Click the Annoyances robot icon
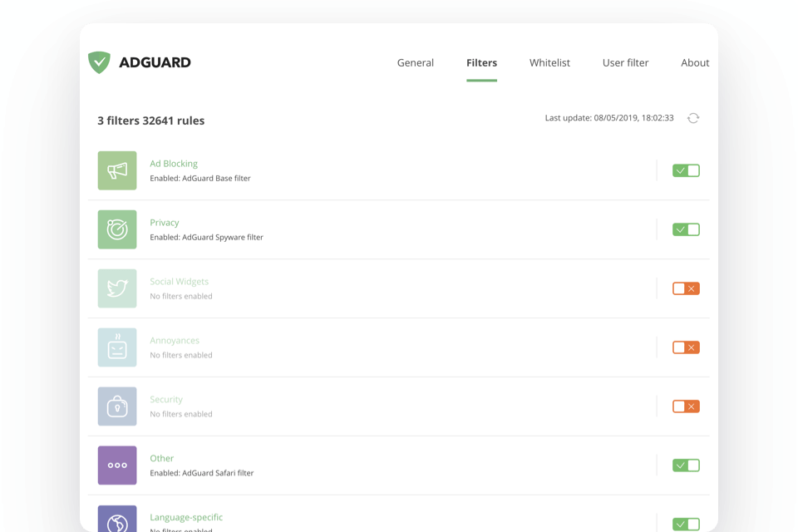798x532 pixels. 117,347
